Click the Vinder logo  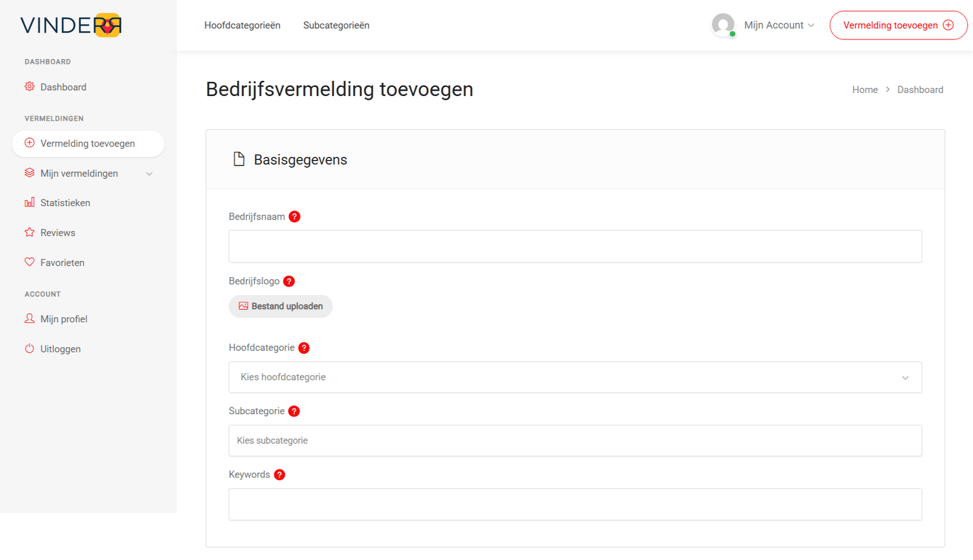71,26
